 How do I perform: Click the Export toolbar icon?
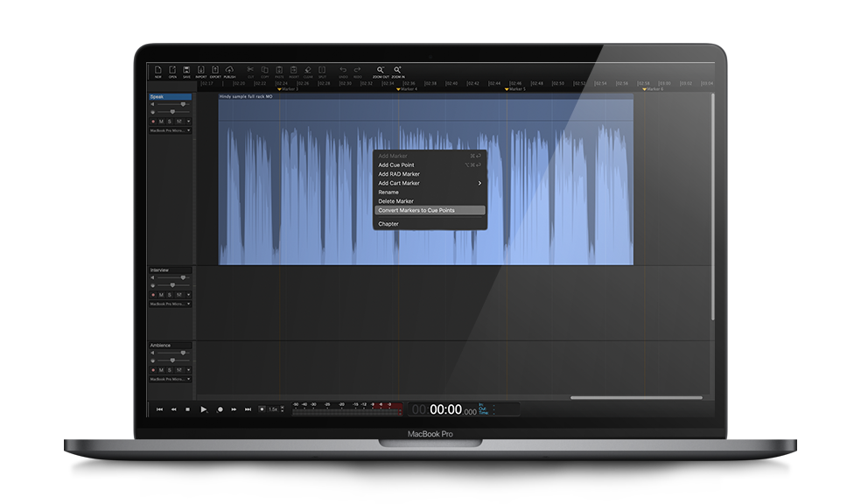point(215,71)
